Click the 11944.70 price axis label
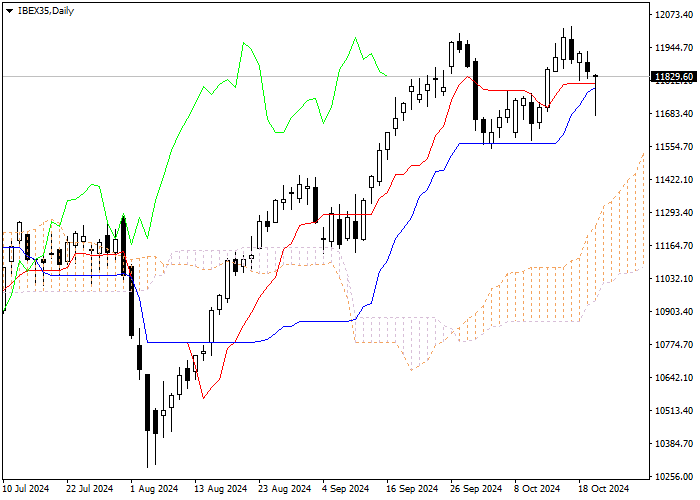700x500 pixels. tap(674, 47)
